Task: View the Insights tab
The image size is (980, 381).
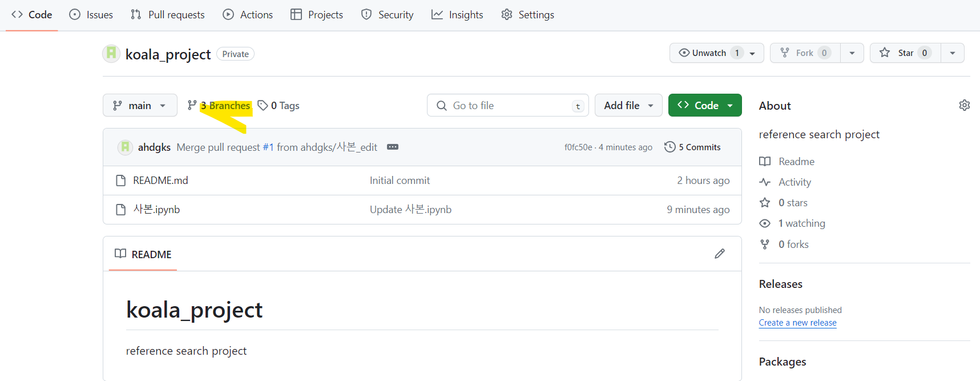Action: pos(457,15)
